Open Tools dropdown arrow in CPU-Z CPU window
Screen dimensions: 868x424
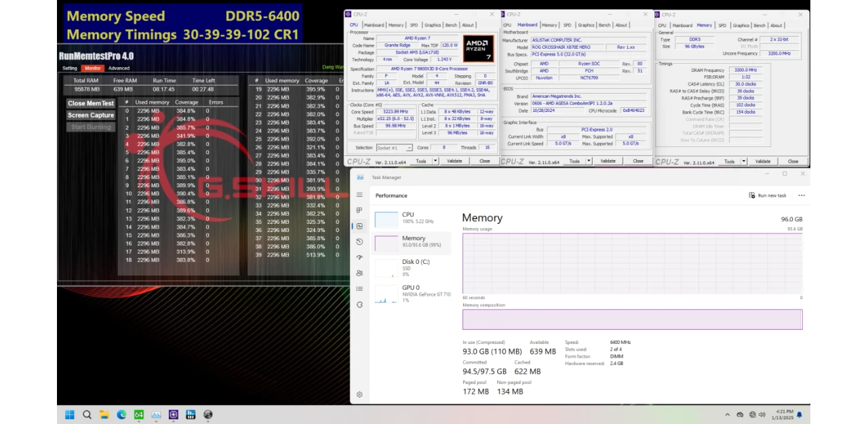tap(435, 161)
